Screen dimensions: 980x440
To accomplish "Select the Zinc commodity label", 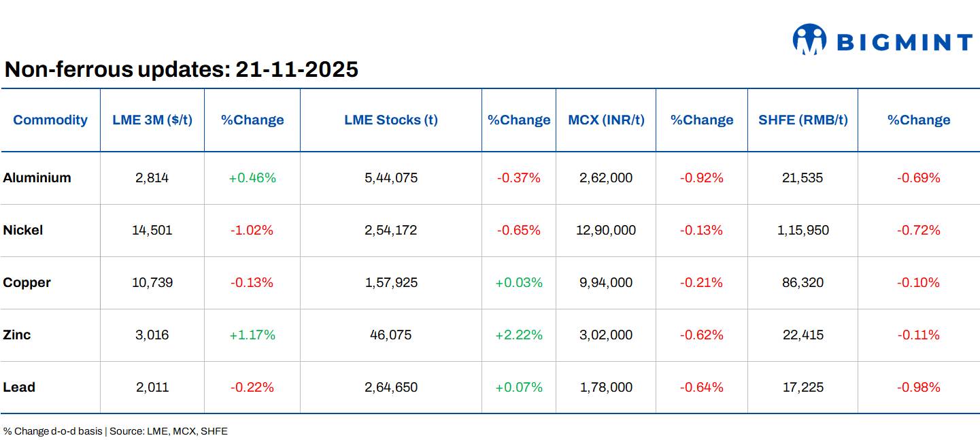I will [18, 335].
